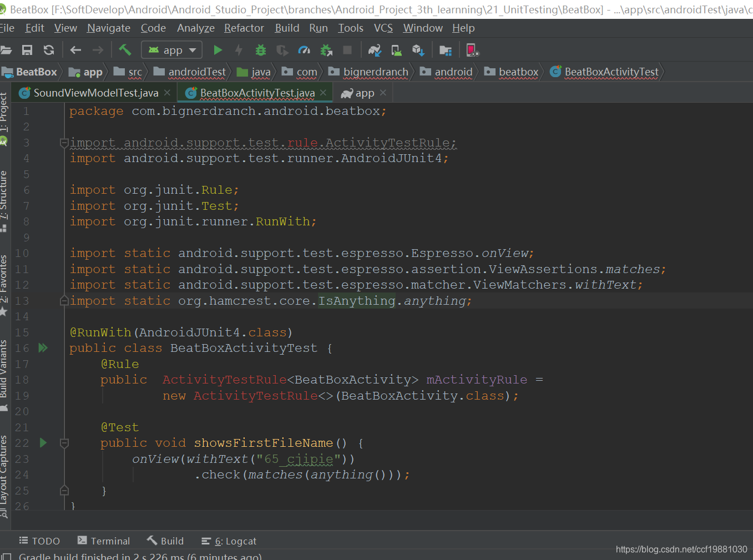Screen dimensions: 753x560
Task: Open the Build menu
Action: pyautogui.click(x=287, y=28)
